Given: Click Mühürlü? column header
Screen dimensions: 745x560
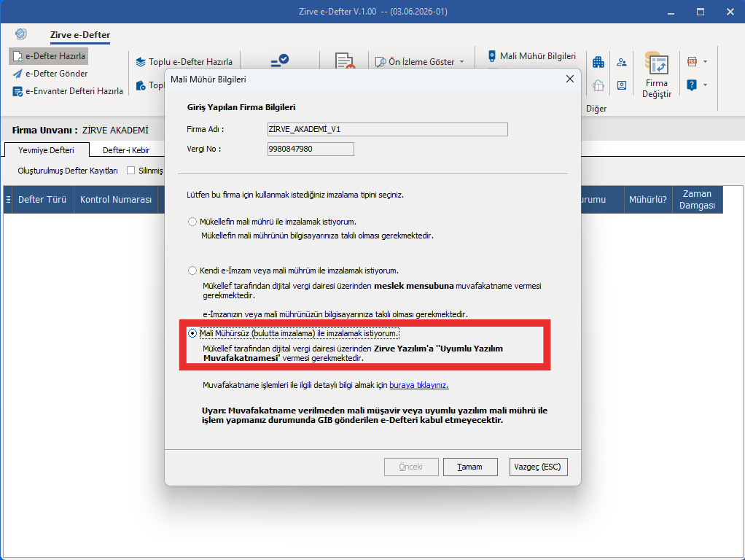Looking at the screenshot, I should [x=648, y=200].
